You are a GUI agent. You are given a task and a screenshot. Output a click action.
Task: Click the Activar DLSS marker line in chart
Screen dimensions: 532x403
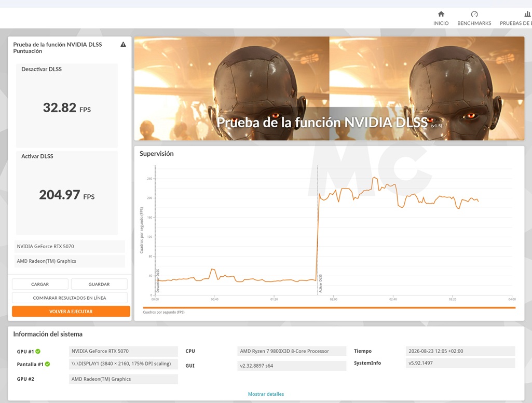318,230
